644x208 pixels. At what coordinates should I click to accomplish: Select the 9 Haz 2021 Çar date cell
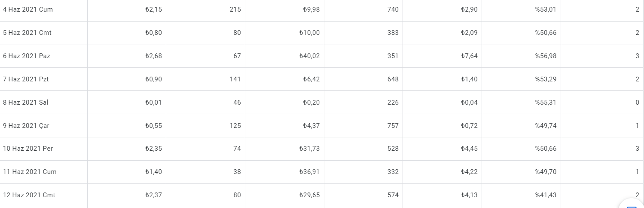[x=43, y=126]
